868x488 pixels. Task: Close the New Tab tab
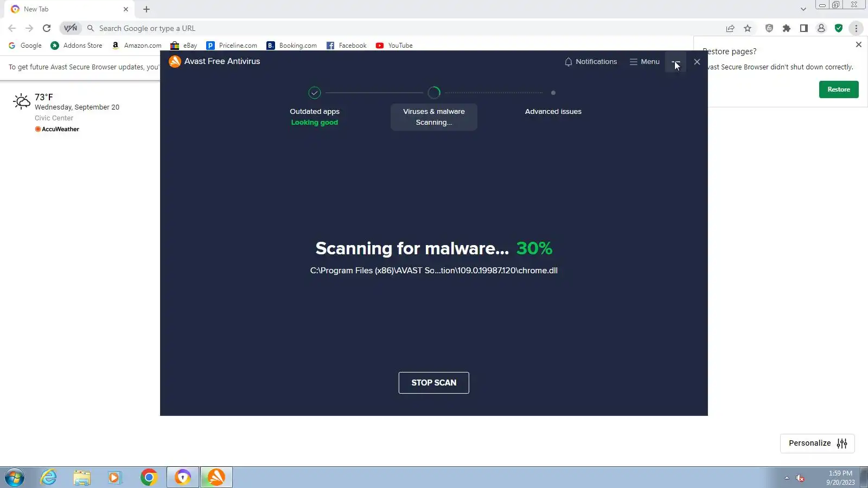point(125,9)
